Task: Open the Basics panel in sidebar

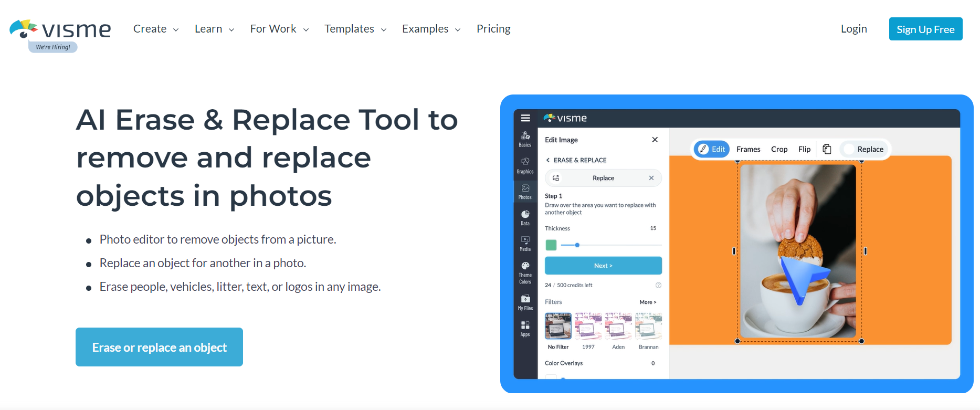Action: tap(525, 139)
